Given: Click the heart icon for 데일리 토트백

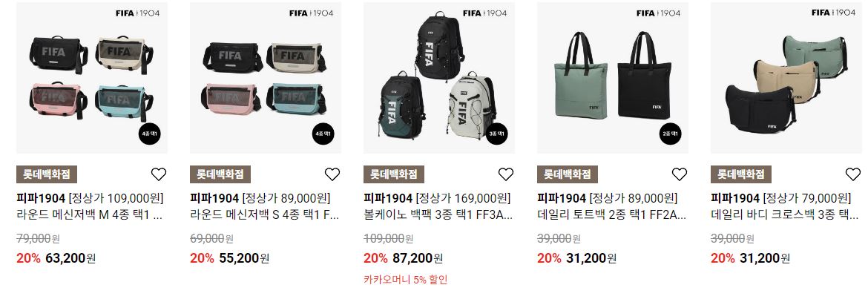Looking at the screenshot, I should (x=680, y=174).
